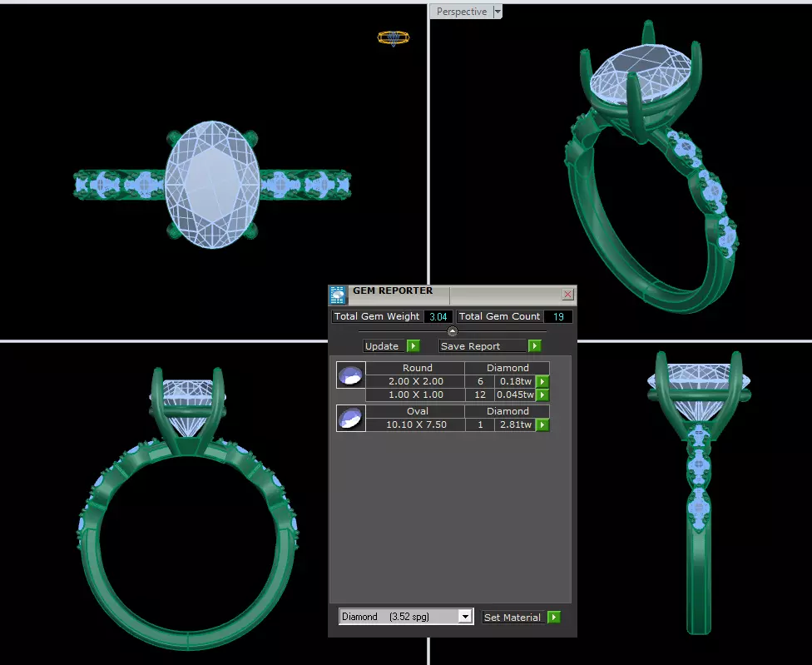This screenshot has height=665, width=812.
Task: Click the Total Gem Count value 19
Action: coord(558,316)
